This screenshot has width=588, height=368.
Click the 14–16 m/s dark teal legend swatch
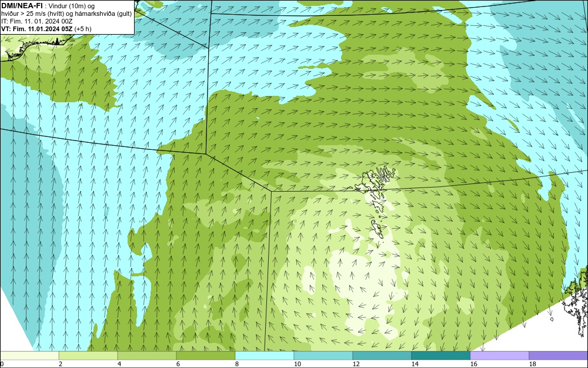pos(440,355)
